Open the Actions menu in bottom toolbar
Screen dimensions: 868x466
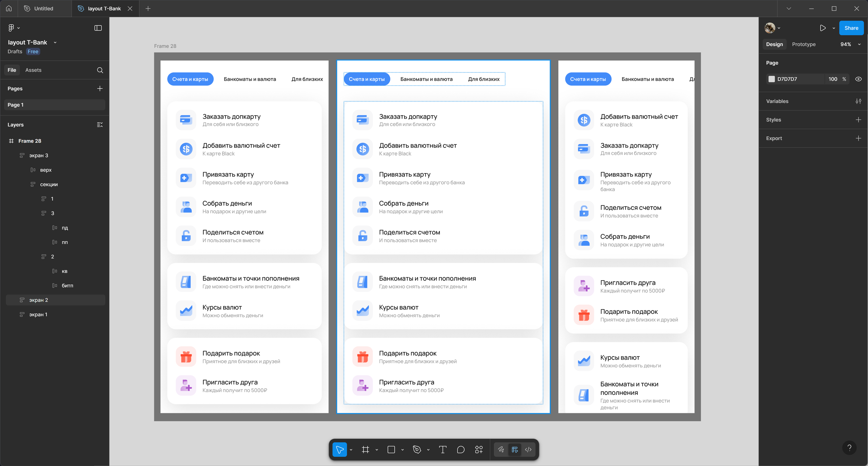(478, 449)
